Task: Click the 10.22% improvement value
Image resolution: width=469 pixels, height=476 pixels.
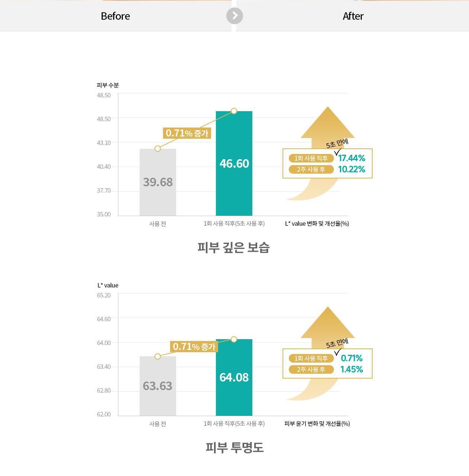Action: (x=352, y=169)
